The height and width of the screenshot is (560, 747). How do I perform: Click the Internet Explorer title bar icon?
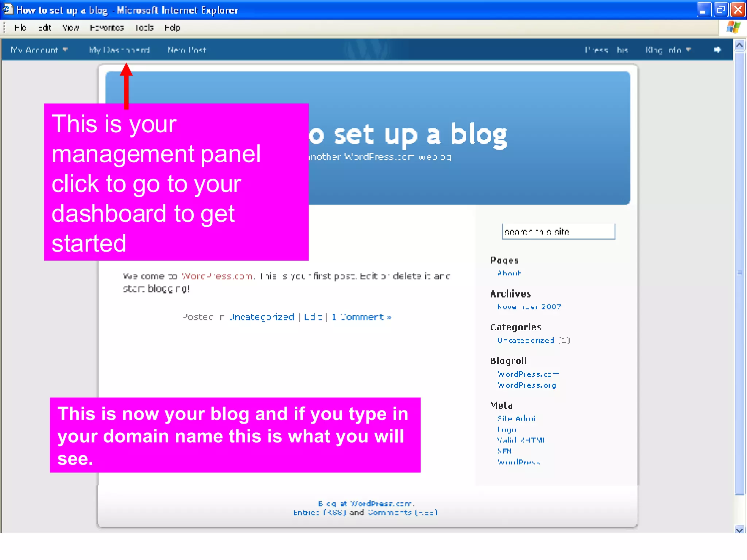(8, 9)
